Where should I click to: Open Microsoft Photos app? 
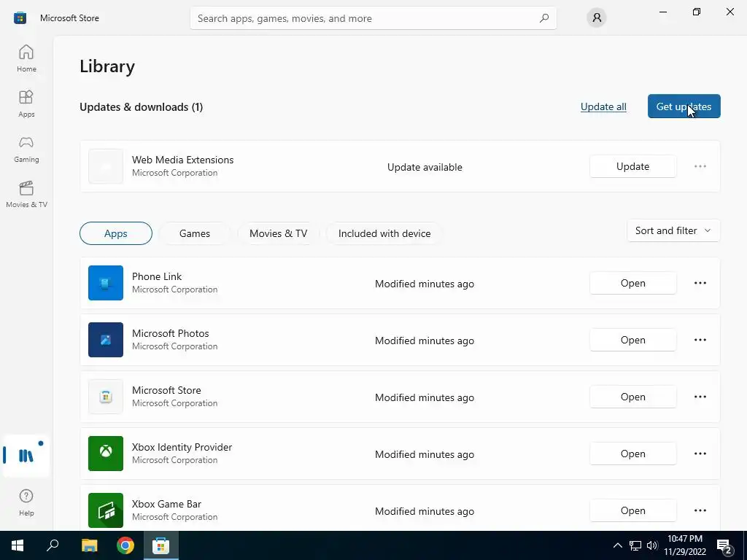[632, 340]
